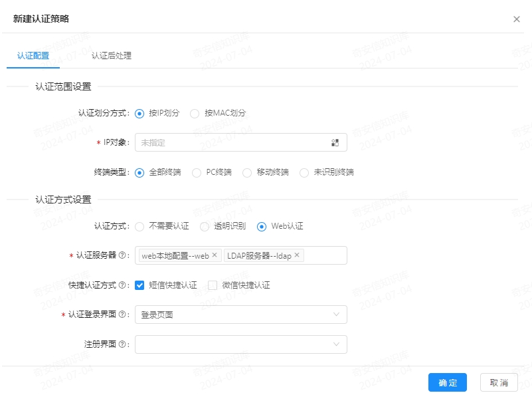
Task: Select the 按MAC划分 radio option
Action: (x=194, y=113)
